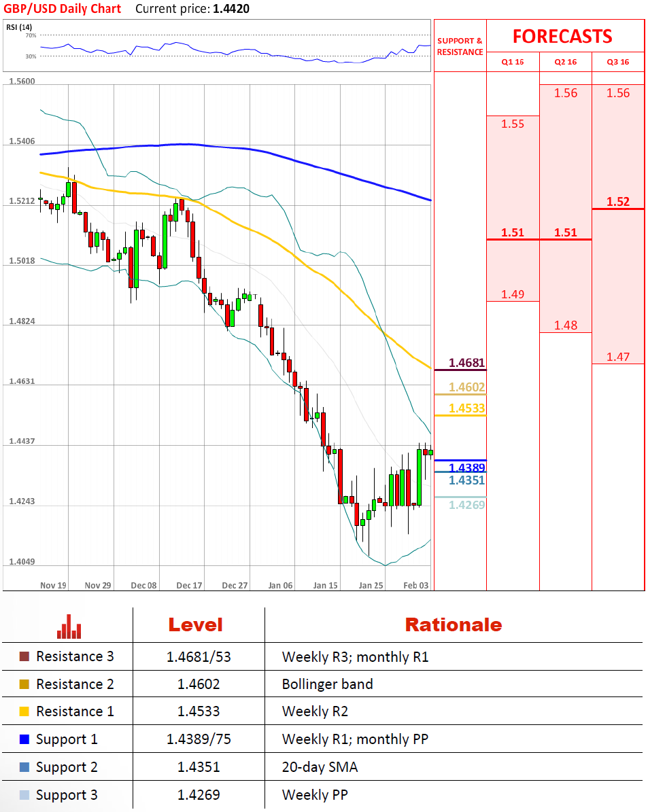Viewport: 648px width, 812px height.
Task: Click the Level column header
Action: 195,625
